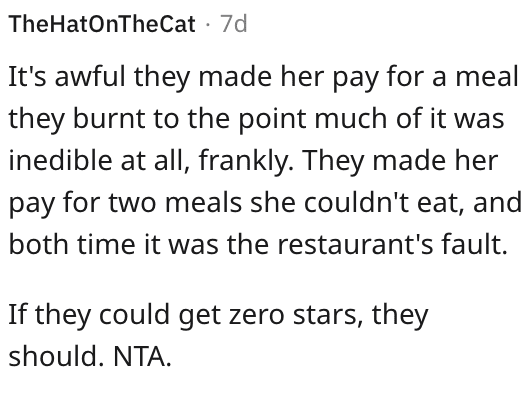This screenshot has width=528, height=394.
Task: Open TheHatOnTheCat user profile
Action: 102,24
